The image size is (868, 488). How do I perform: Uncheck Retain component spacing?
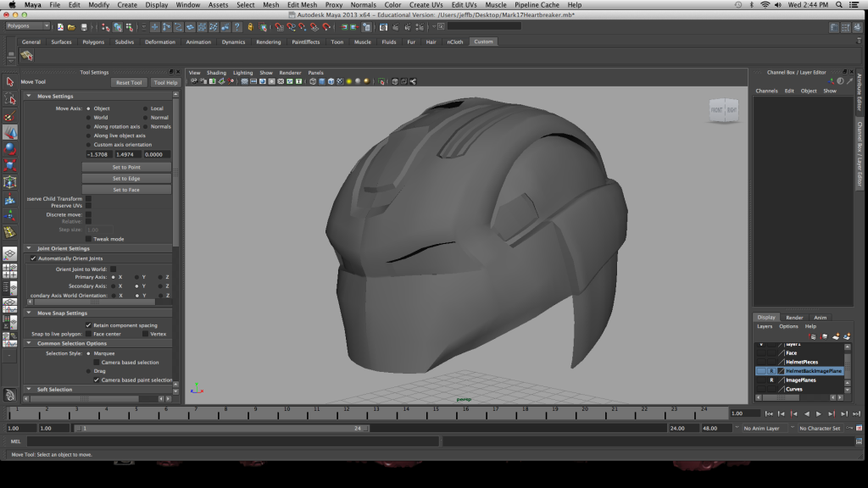pos(88,325)
